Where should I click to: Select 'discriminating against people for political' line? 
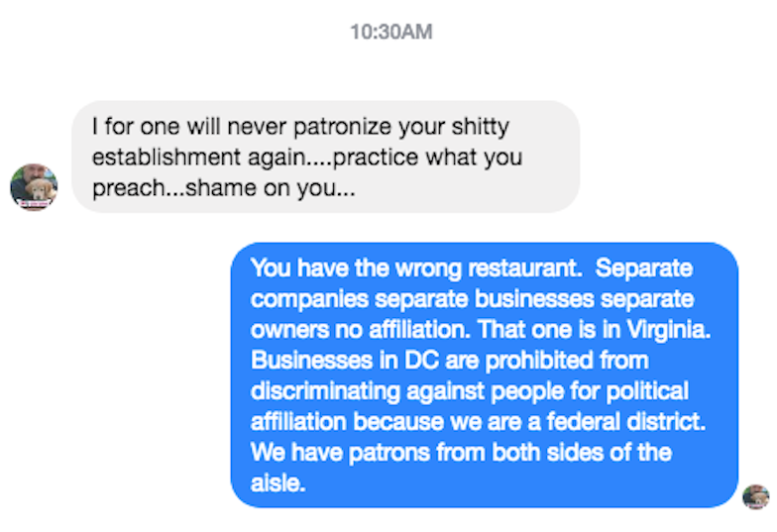pos(470,391)
